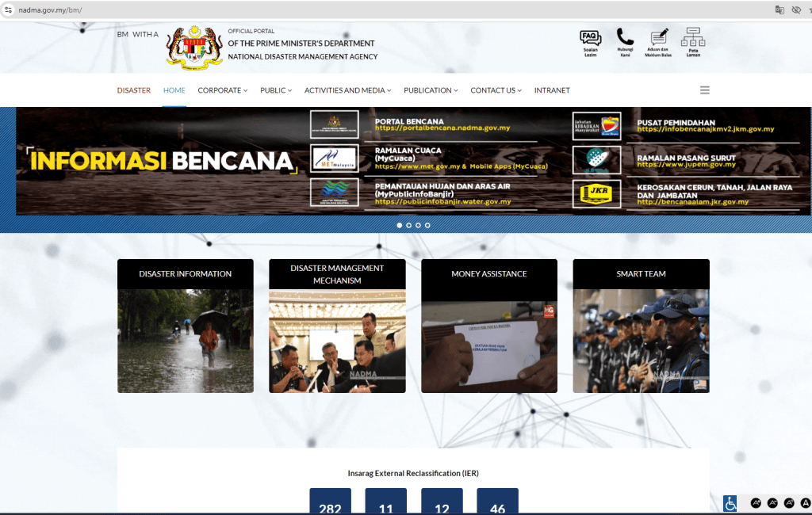Expand ACTIVITIES AND MEDIA dropdown
Image resolution: width=812 pixels, height=515 pixels.
[x=347, y=90]
